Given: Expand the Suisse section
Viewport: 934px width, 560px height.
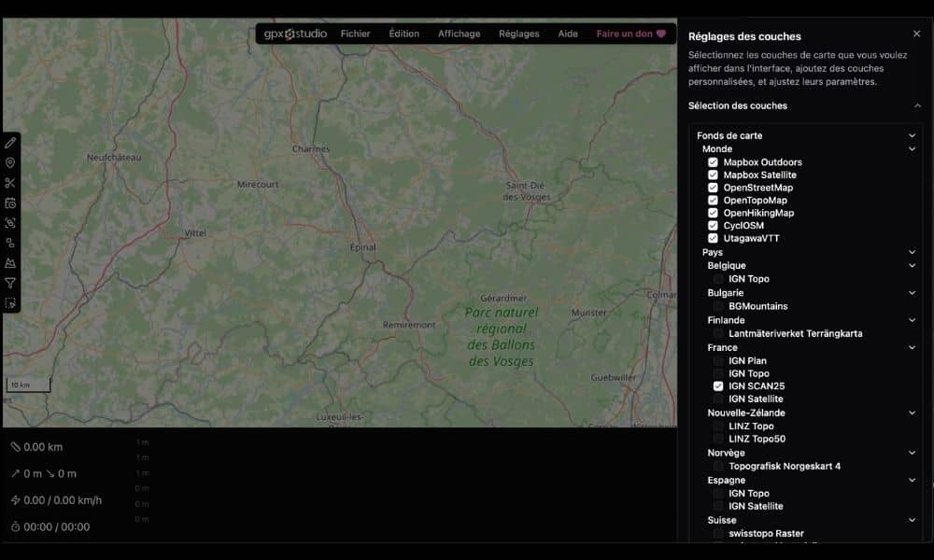Looking at the screenshot, I should point(913,519).
